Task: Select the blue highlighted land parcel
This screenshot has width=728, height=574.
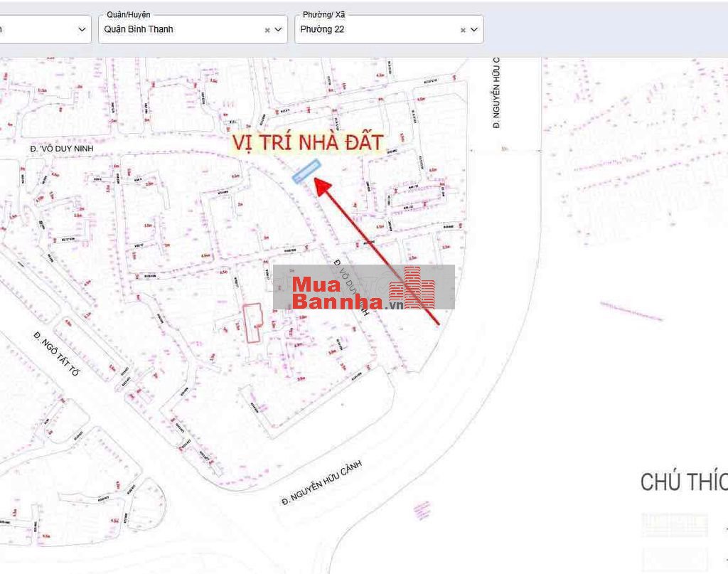Action: (x=307, y=171)
